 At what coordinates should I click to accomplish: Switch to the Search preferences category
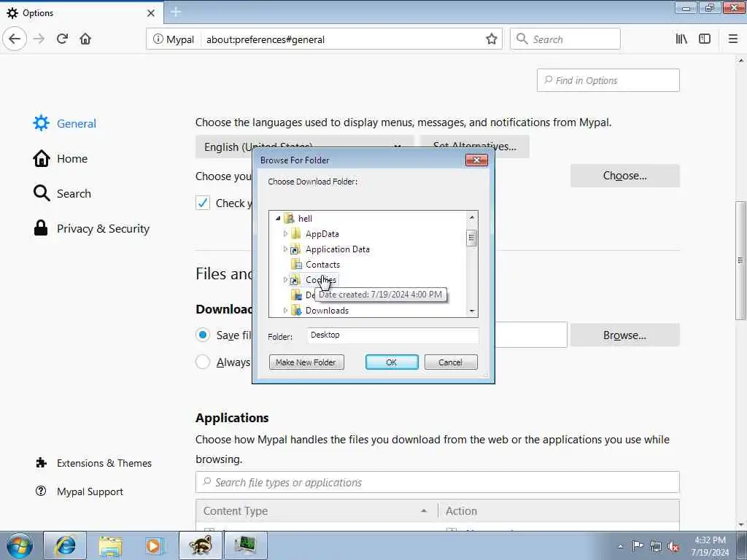62,193
